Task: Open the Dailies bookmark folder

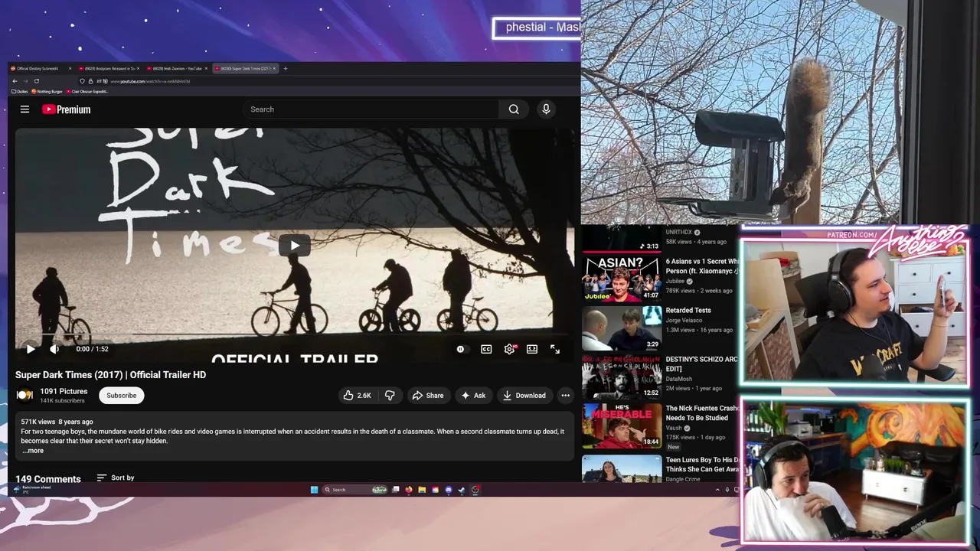Action: 20,92
